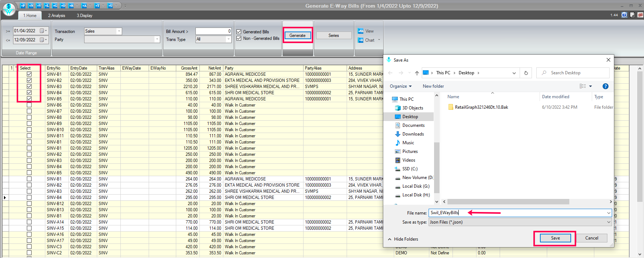Uncheck Select box for SINV-B1 AGRAWAL MEDICOSE 894.47
This screenshot has height=258, width=644.
(29, 74)
